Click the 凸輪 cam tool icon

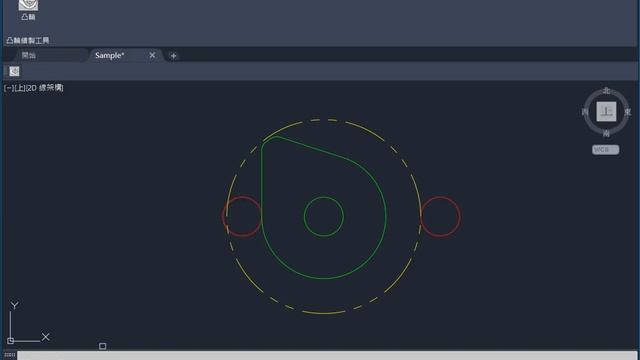click(28, 6)
